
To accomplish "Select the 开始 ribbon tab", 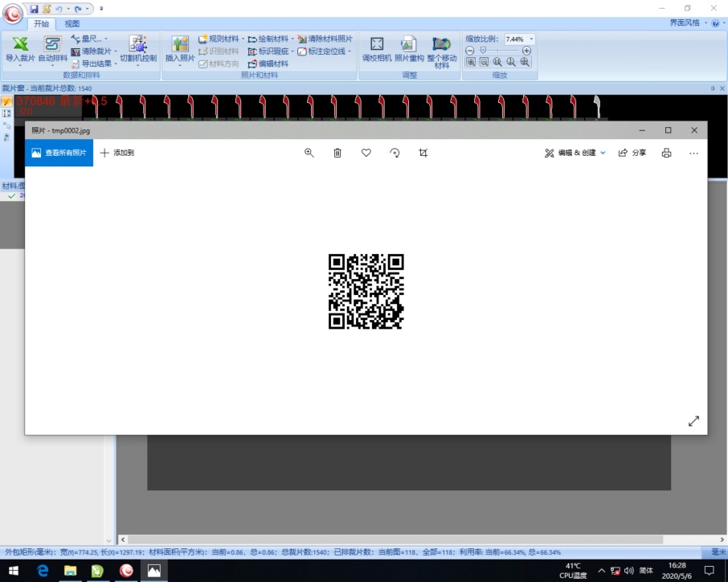I will coord(42,23).
